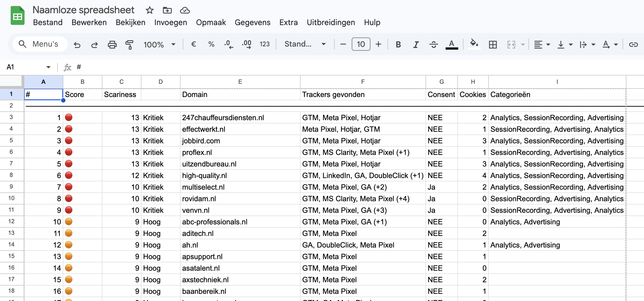Open the Gegevens menu
Viewport: 644px width, 301px height.
[x=252, y=22]
